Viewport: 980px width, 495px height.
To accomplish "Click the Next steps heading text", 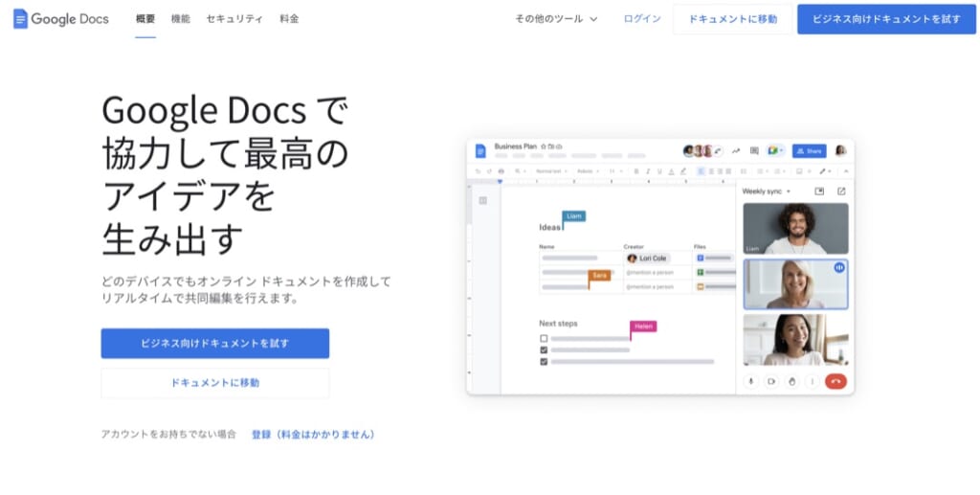I will (558, 323).
